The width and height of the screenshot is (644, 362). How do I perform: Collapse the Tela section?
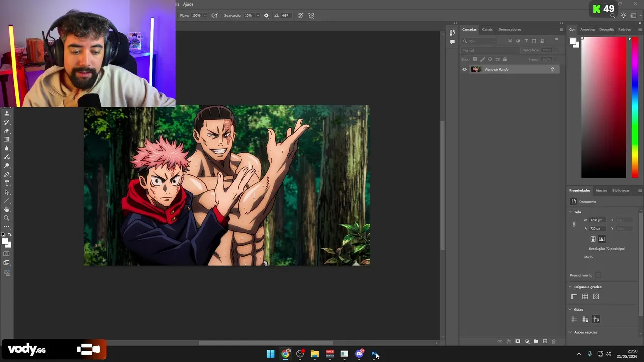(x=570, y=212)
